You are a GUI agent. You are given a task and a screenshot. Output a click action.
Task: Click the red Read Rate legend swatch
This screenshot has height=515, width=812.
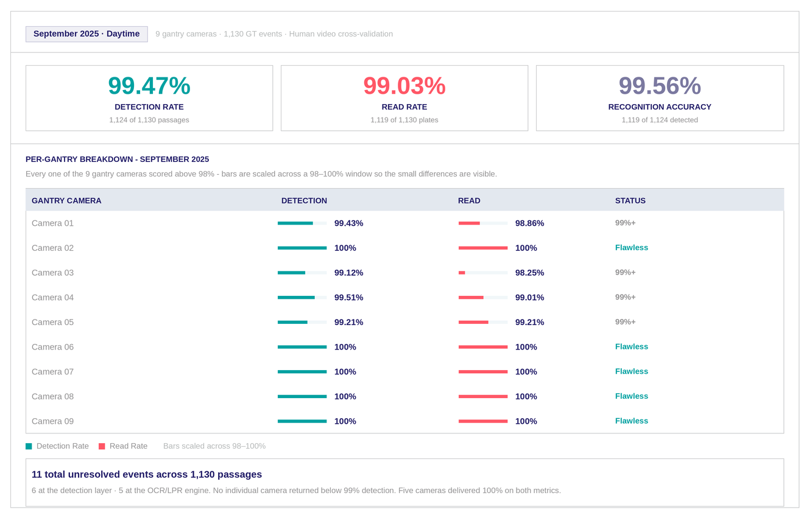102,446
